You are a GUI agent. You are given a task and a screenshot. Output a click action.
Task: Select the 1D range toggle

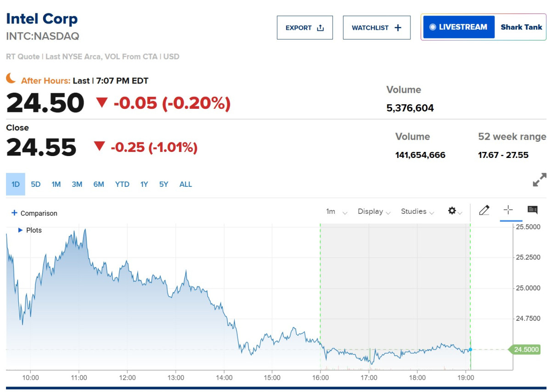(x=16, y=185)
